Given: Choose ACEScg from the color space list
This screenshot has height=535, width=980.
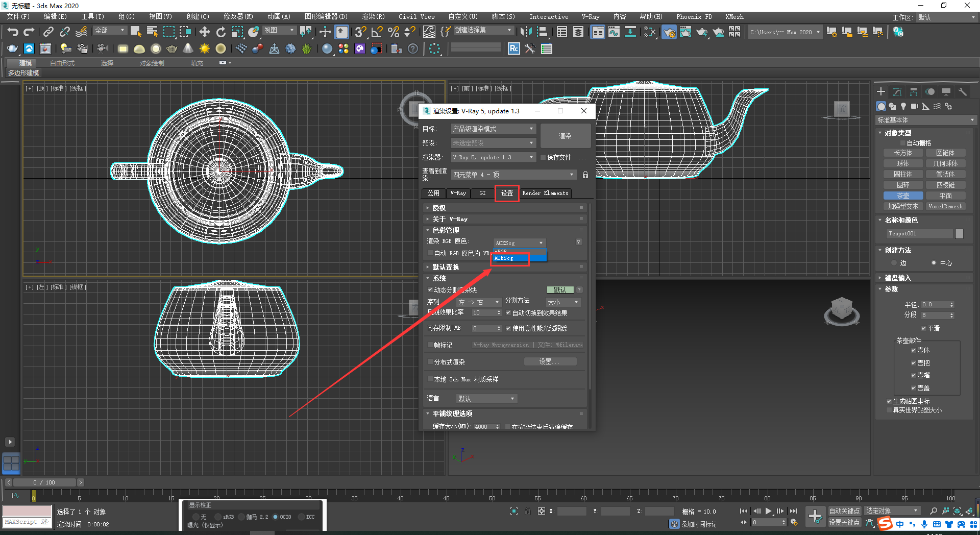Looking at the screenshot, I should coord(519,258).
